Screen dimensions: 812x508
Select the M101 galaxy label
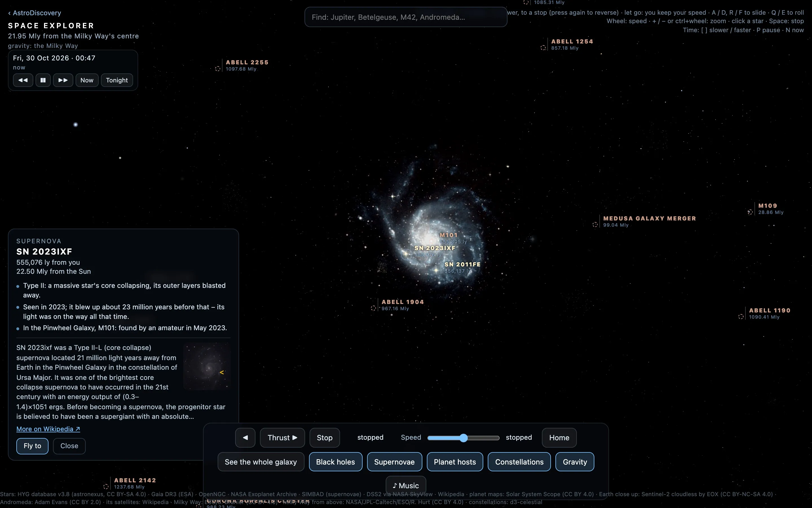click(449, 235)
